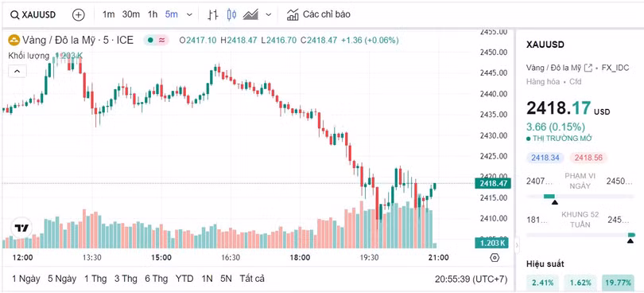Collapse the indicator legend chevron
The width and height of the screenshot is (644, 293).
pos(17,71)
